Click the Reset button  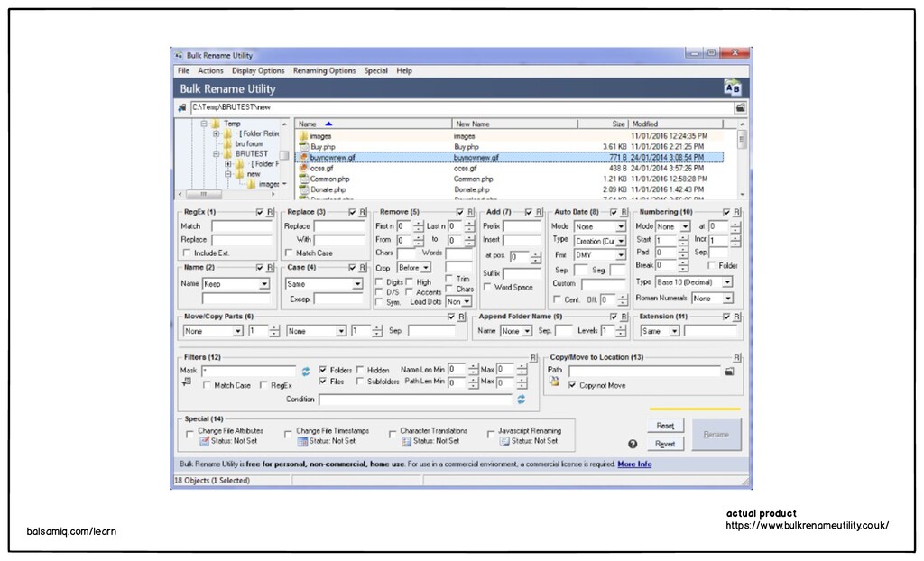tap(665, 426)
